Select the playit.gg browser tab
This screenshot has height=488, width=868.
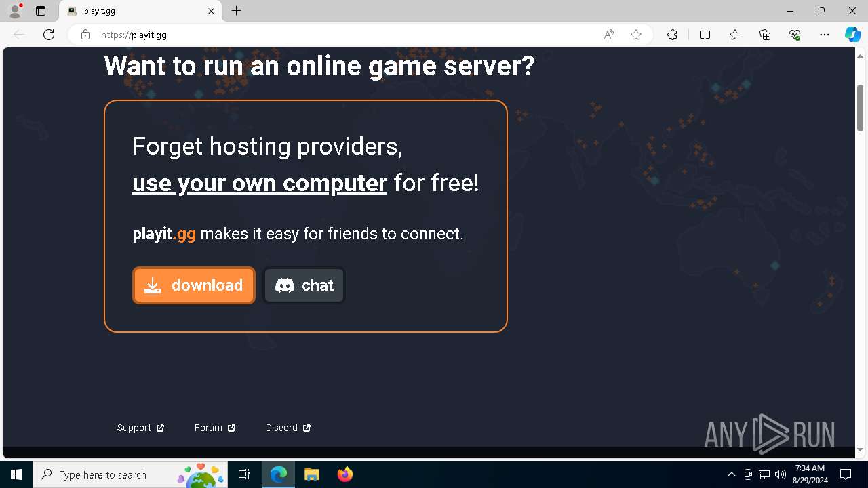point(140,11)
